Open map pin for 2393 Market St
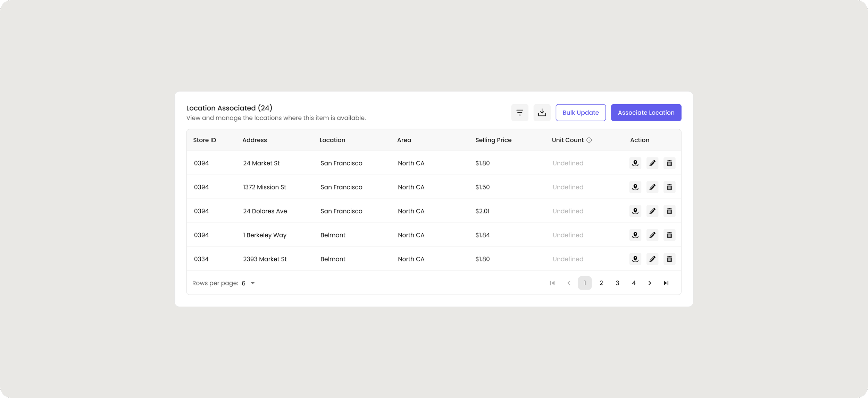Viewport: 868px width, 398px height. pyautogui.click(x=635, y=259)
